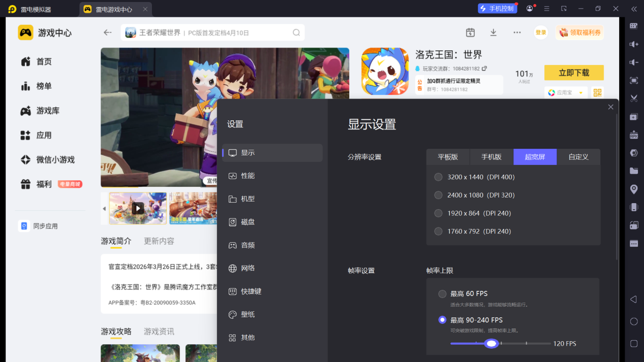Click the install APK icon

pyautogui.click(x=634, y=135)
